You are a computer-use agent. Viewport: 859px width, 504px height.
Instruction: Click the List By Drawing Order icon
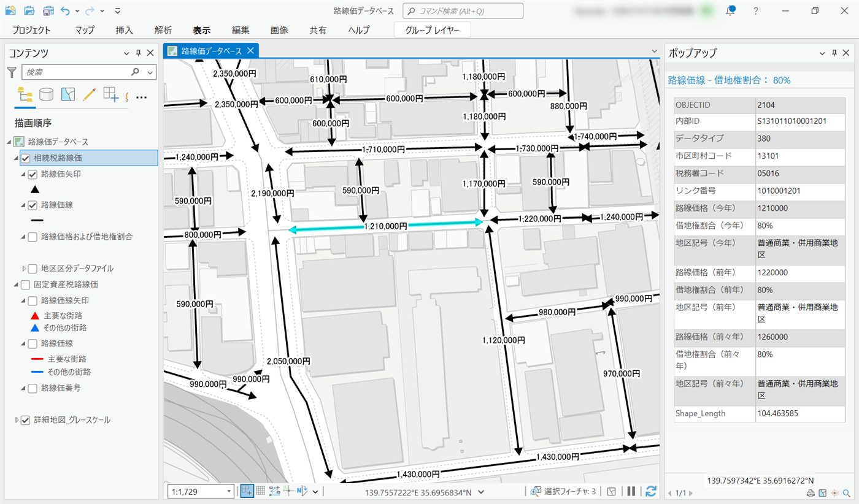click(x=25, y=94)
